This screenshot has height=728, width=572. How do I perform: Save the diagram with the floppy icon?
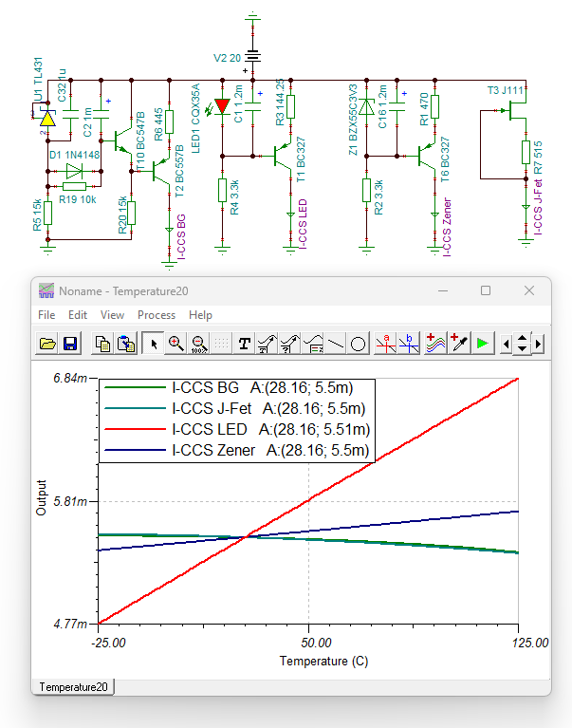[70, 344]
